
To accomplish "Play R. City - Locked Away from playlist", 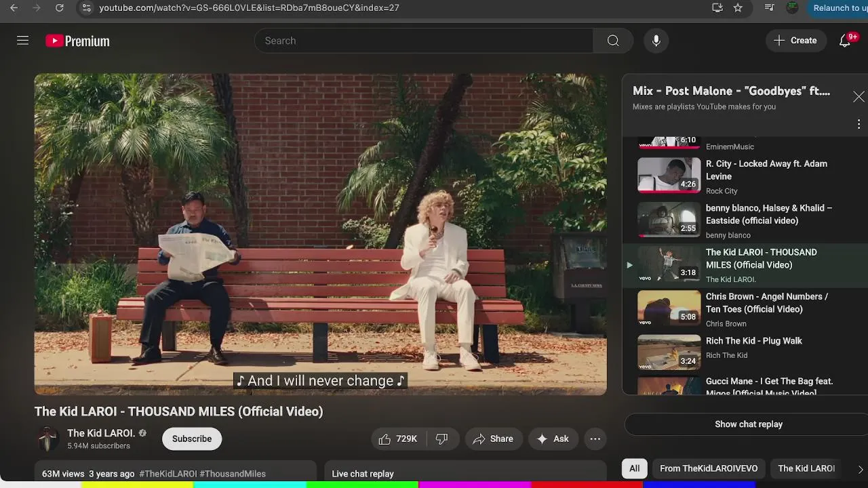I will pos(745,176).
